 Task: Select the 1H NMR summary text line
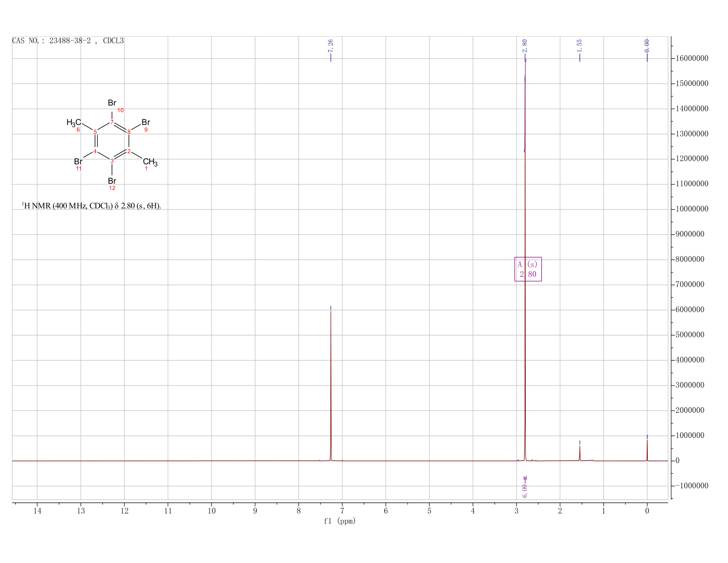pos(91,206)
